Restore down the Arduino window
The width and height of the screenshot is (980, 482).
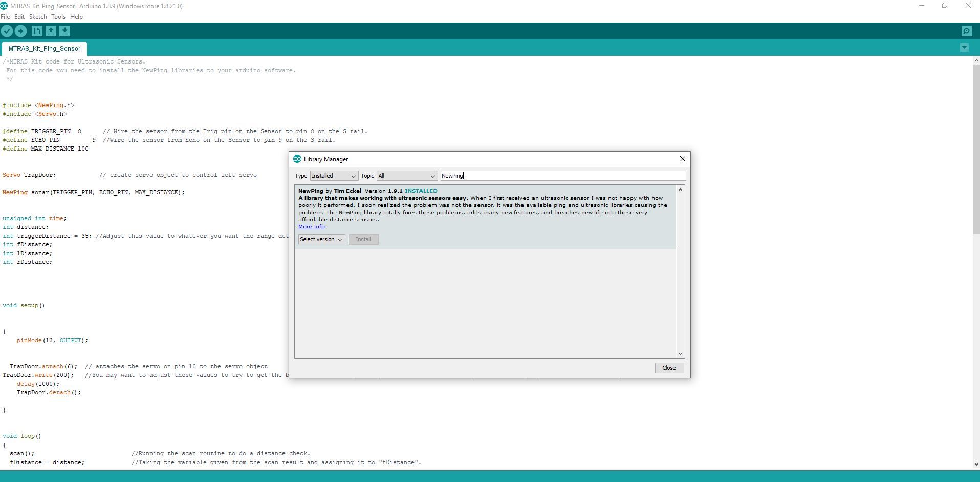point(945,6)
